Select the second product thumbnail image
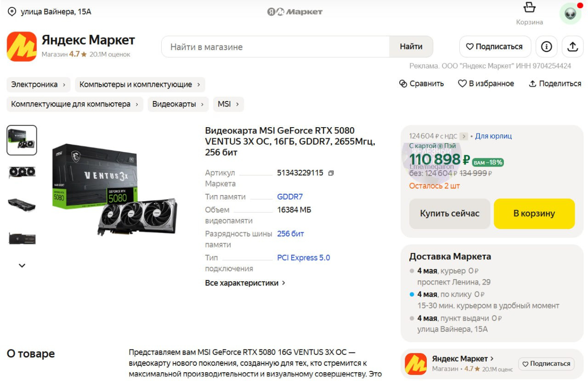 pyautogui.click(x=22, y=173)
